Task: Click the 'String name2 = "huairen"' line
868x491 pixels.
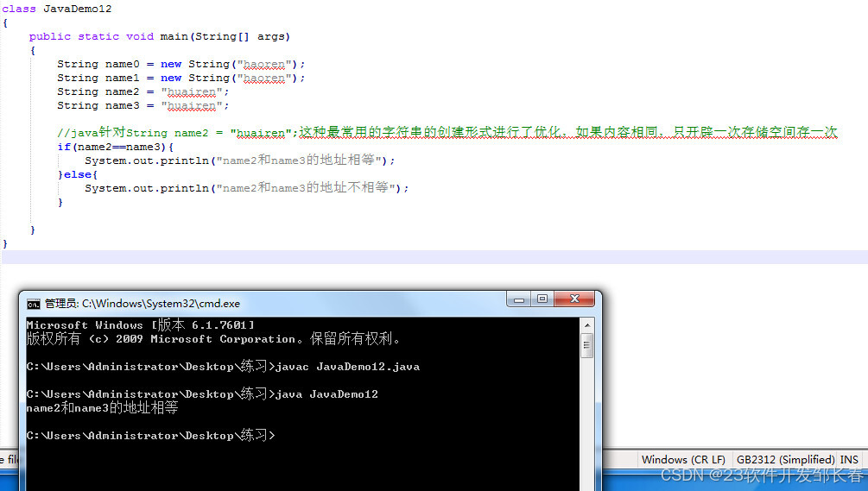Action: point(143,91)
